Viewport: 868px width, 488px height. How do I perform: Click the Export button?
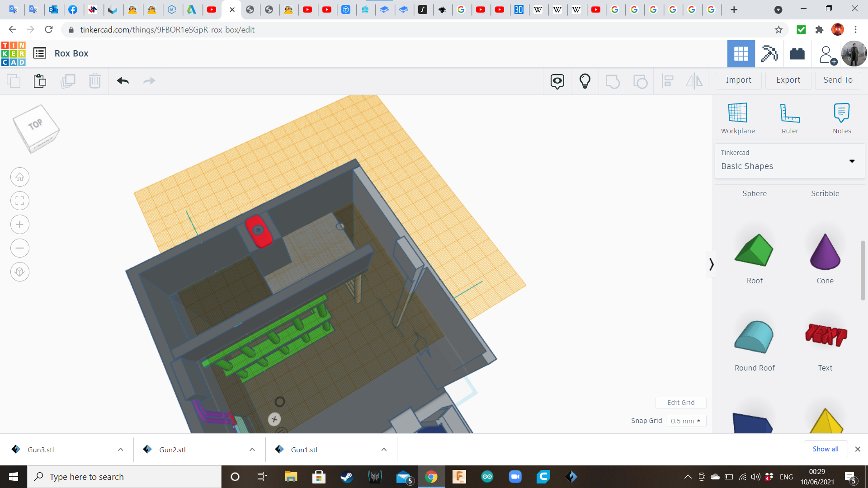788,80
